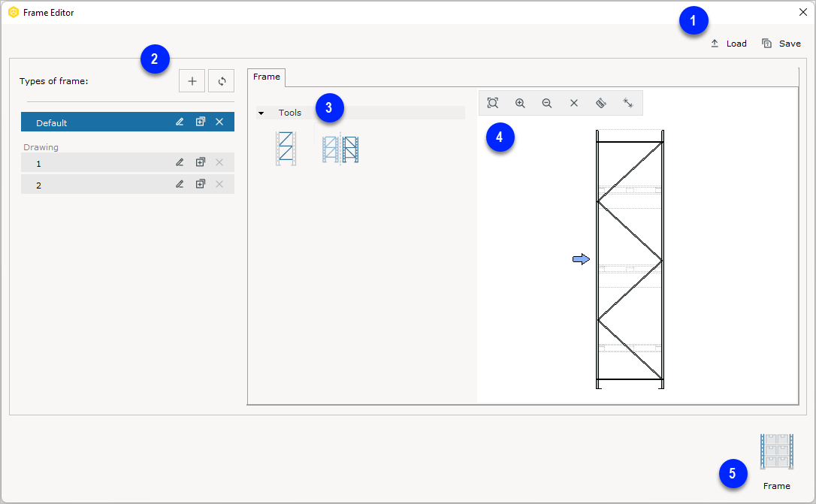Activate the zoom in magnifier tool
The width and height of the screenshot is (816, 504).
coord(520,103)
